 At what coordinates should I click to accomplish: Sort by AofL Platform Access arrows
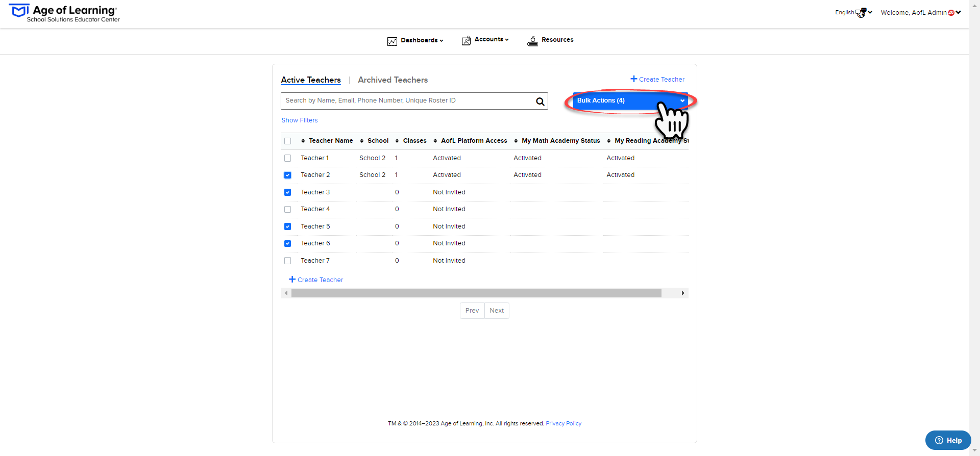pos(435,141)
